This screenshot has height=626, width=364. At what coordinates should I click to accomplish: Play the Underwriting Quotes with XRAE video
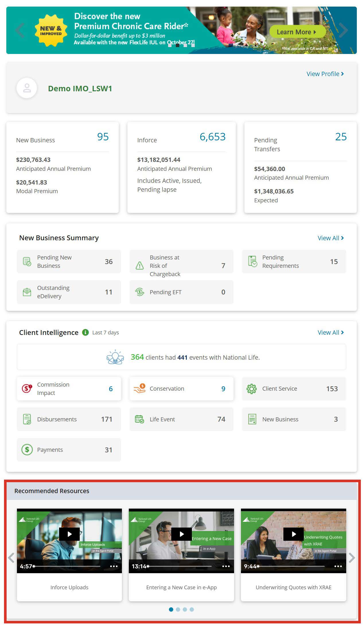pos(293,534)
